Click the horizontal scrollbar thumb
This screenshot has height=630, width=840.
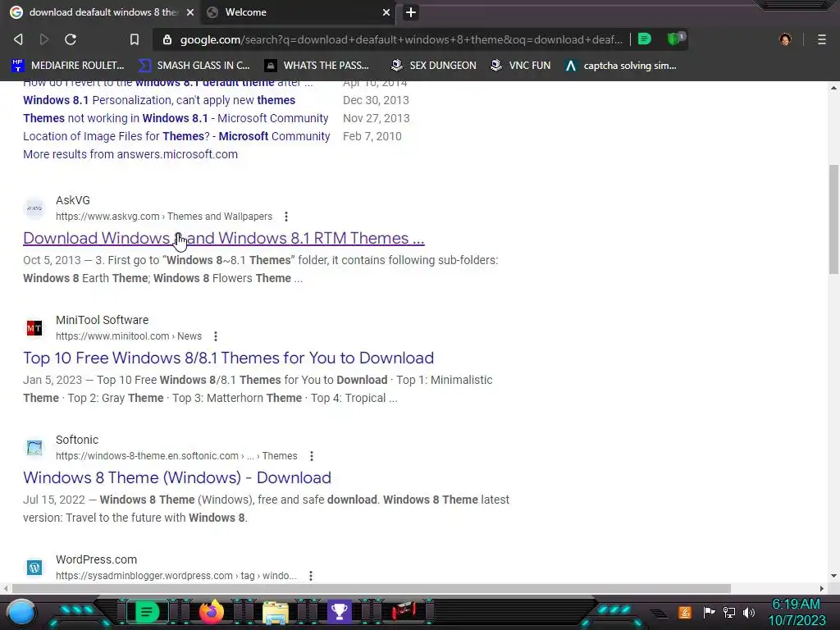click(372, 589)
